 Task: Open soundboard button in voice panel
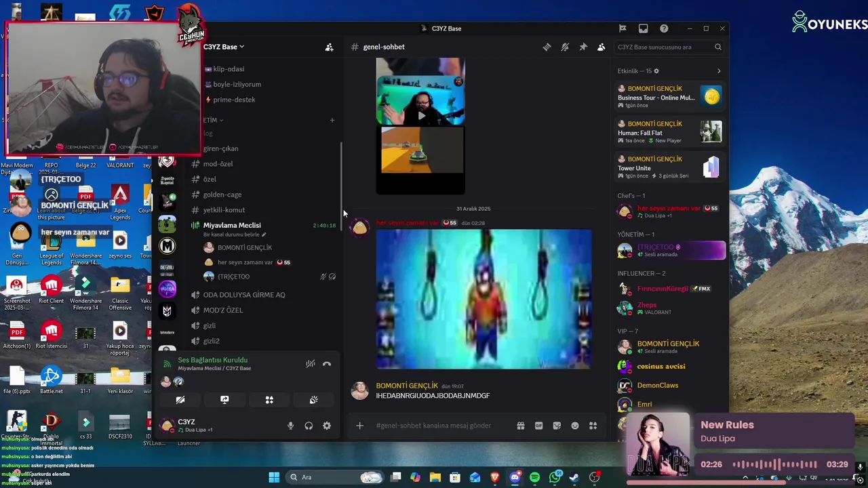click(313, 400)
